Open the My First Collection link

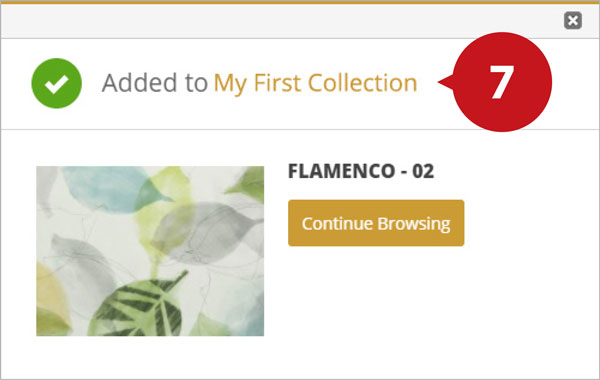(x=315, y=83)
